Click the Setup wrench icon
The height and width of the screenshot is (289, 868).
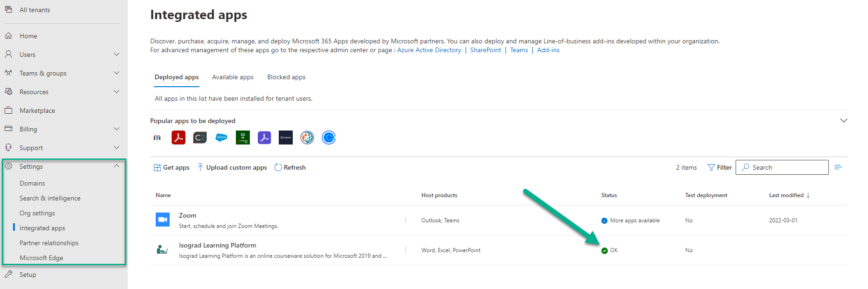coord(8,274)
